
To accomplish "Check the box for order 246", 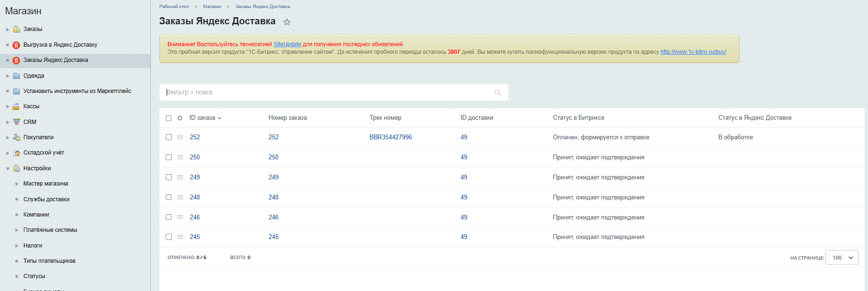I will coord(169,218).
